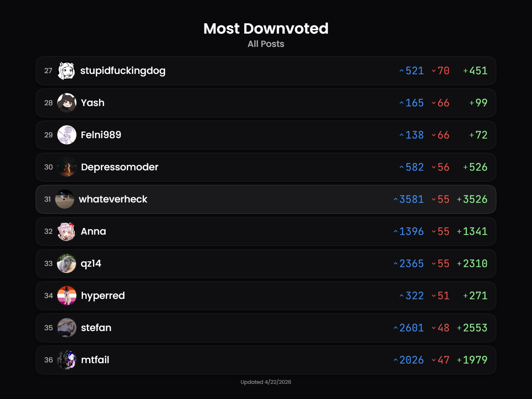Image resolution: width=532 pixels, height=399 pixels.
Task: Click the downvote arrow next to Anna's 55
Action: coord(433,232)
